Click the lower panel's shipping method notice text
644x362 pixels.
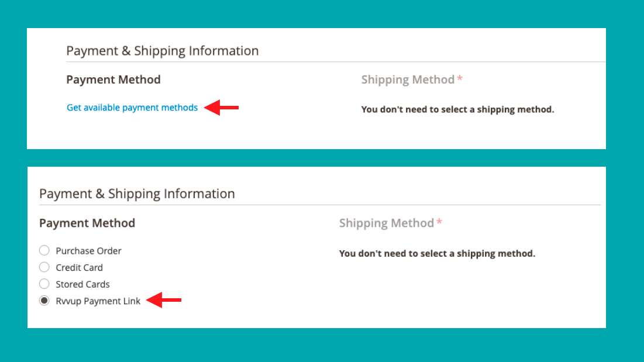click(437, 254)
